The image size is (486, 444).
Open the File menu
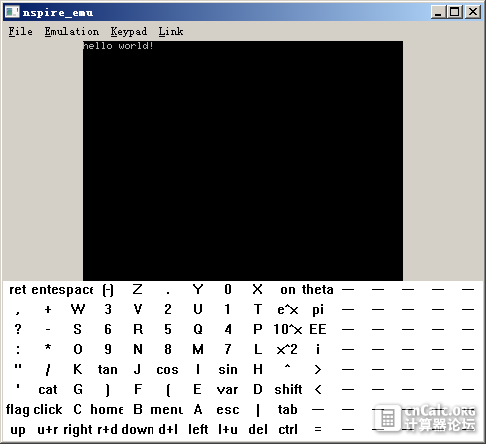coord(20,31)
